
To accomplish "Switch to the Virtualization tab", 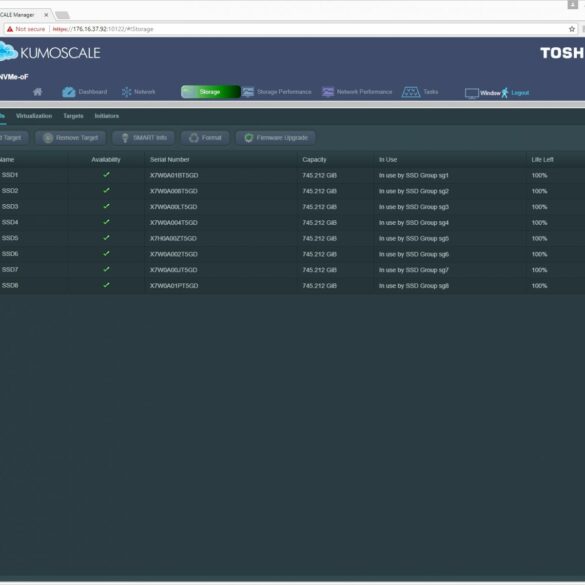I will (x=34, y=116).
